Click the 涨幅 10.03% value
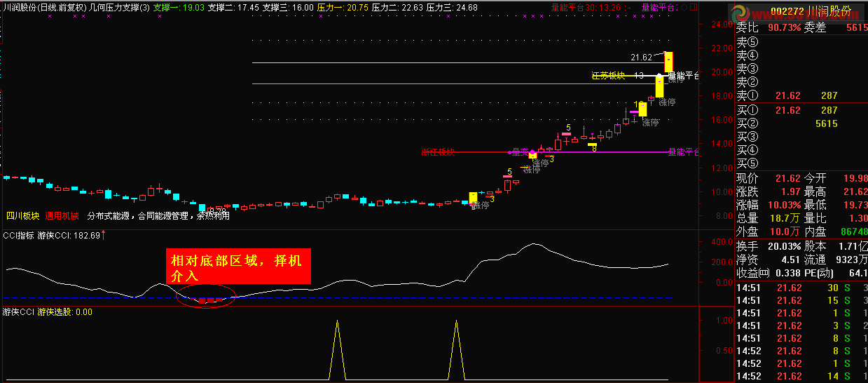 pyautogui.click(x=784, y=205)
